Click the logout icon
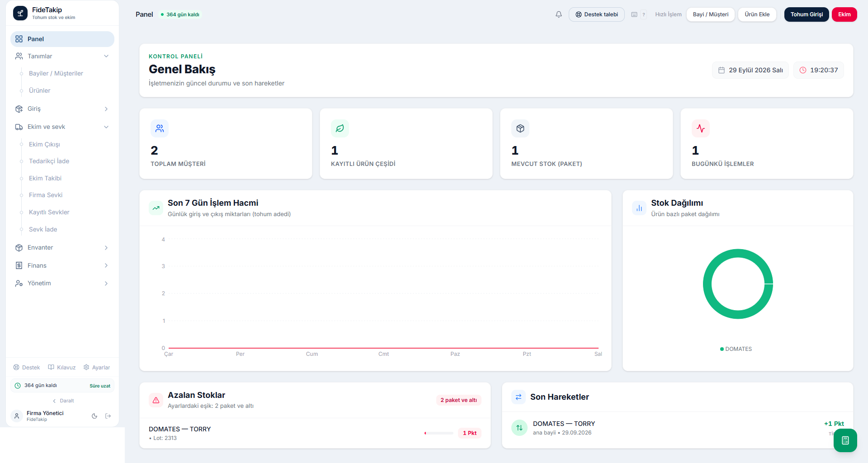 pos(108,416)
